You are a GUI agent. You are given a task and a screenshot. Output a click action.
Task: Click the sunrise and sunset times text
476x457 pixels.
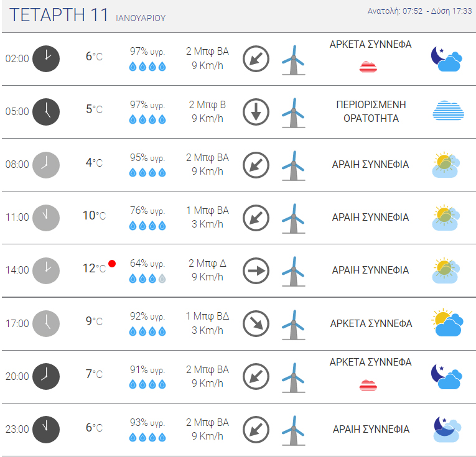419,11
